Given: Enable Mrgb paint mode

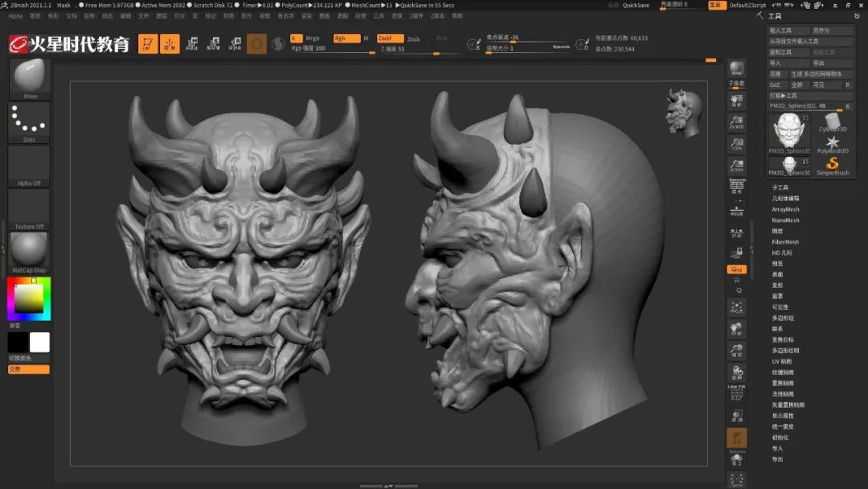Looking at the screenshot, I should coord(313,39).
